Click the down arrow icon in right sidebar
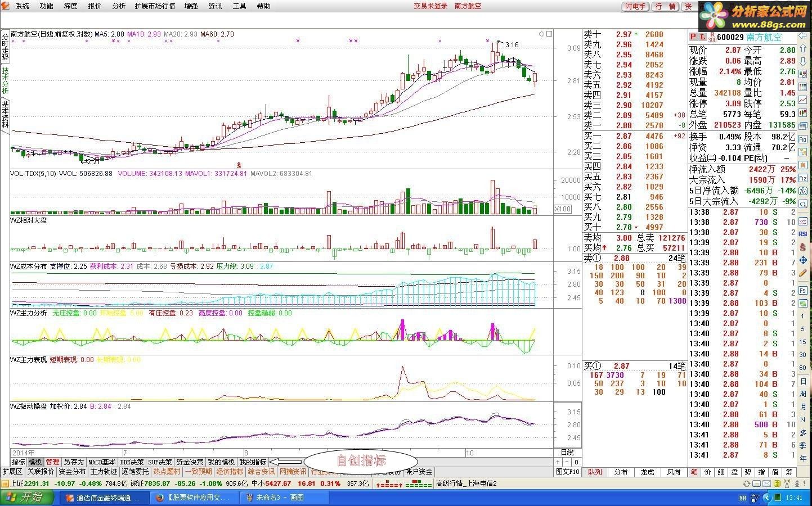Viewport: 812px width, 506px height. click(802, 61)
